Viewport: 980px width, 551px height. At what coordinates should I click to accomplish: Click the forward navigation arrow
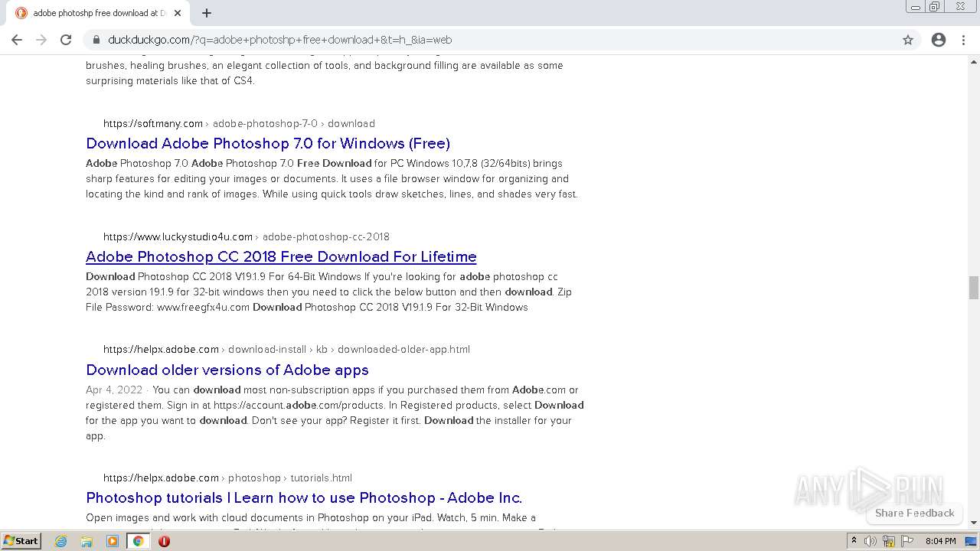(41, 40)
